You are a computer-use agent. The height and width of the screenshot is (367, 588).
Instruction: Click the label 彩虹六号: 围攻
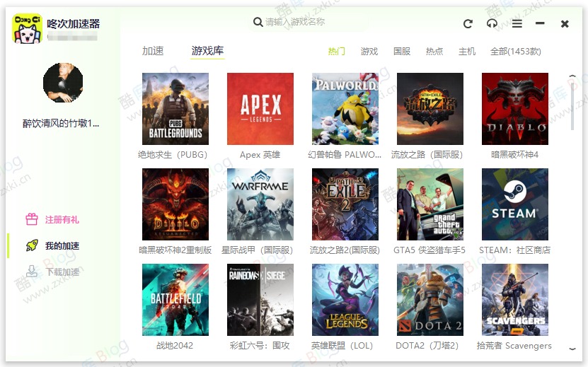(260, 346)
